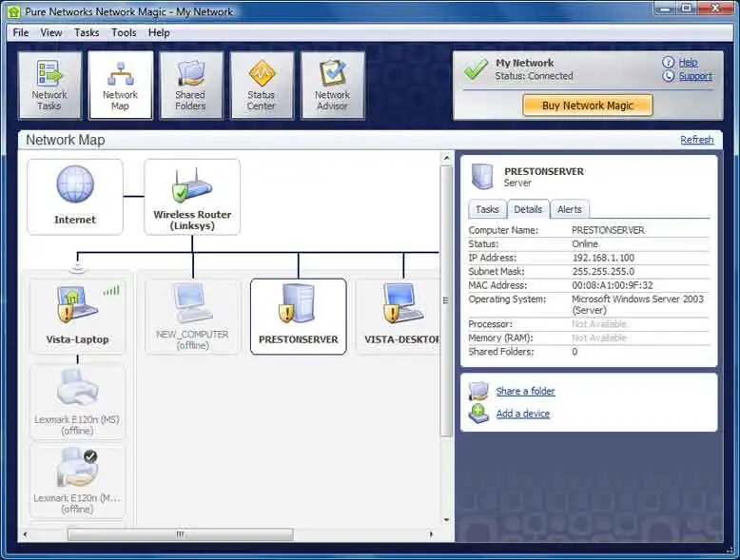Viewport: 740px width, 560px height.
Task: Click the map's horizontal scrollbar right arrow
Action: coord(431,534)
